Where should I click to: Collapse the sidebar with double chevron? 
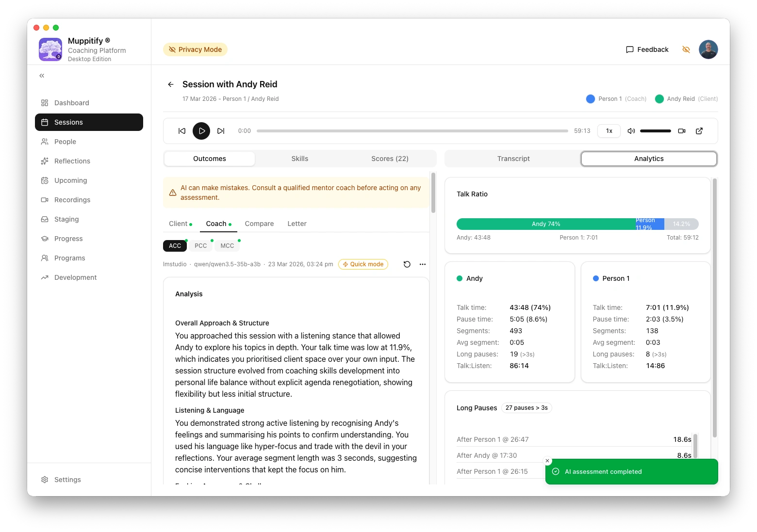point(42,76)
